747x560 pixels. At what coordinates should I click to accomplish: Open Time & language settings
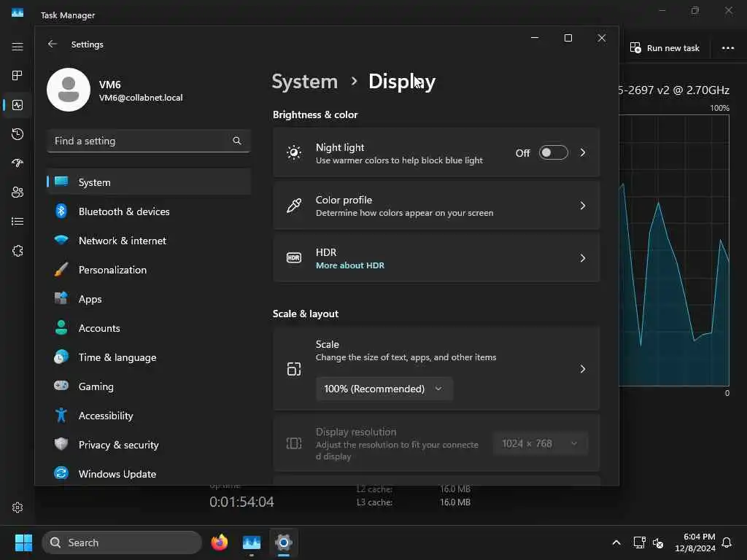click(x=149, y=357)
